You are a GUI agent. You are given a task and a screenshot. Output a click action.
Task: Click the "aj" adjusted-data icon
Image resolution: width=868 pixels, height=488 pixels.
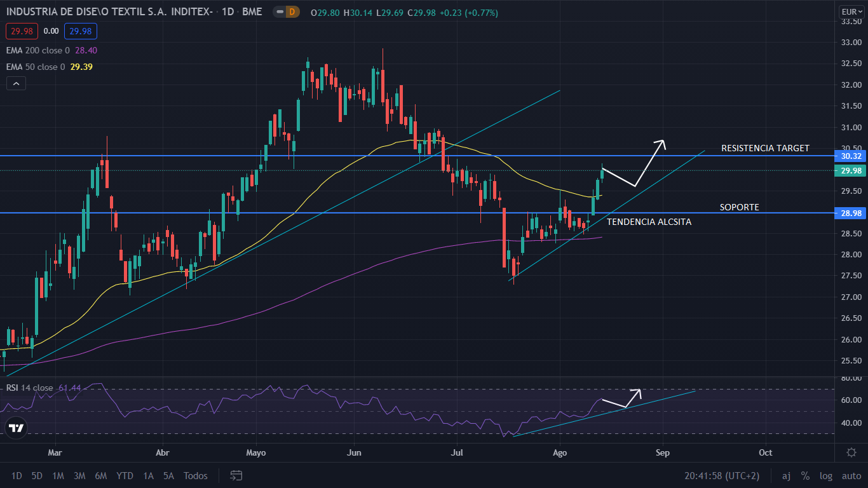point(785,475)
